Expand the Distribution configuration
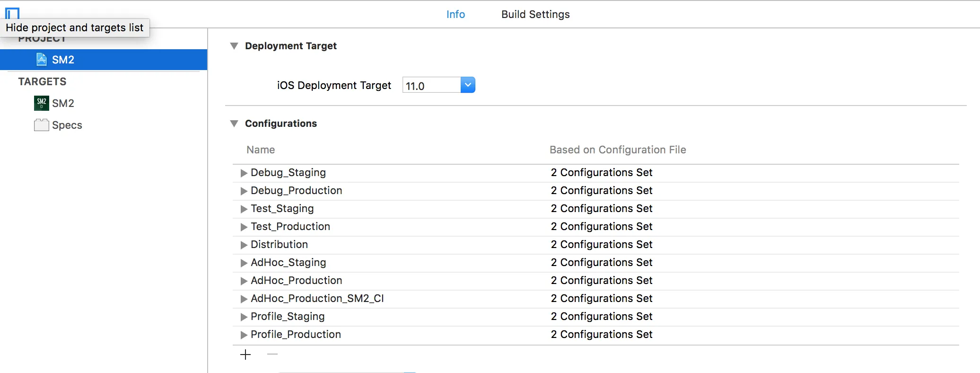Viewport: 980px width, 373px height. tap(244, 245)
